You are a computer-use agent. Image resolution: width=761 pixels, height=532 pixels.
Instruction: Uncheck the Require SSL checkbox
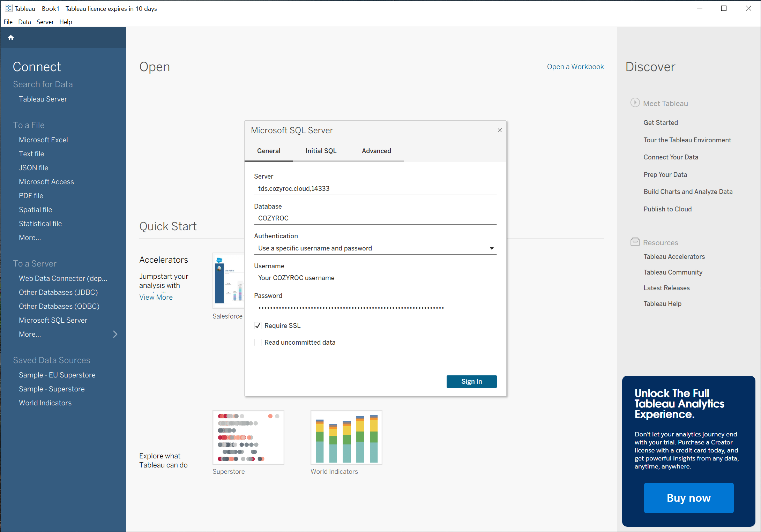tap(258, 325)
